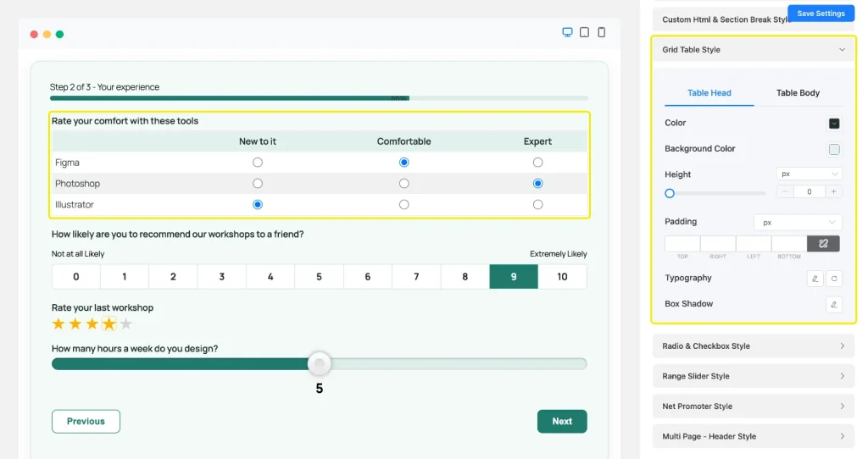Choose score 6 on recommend scale

tap(368, 277)
